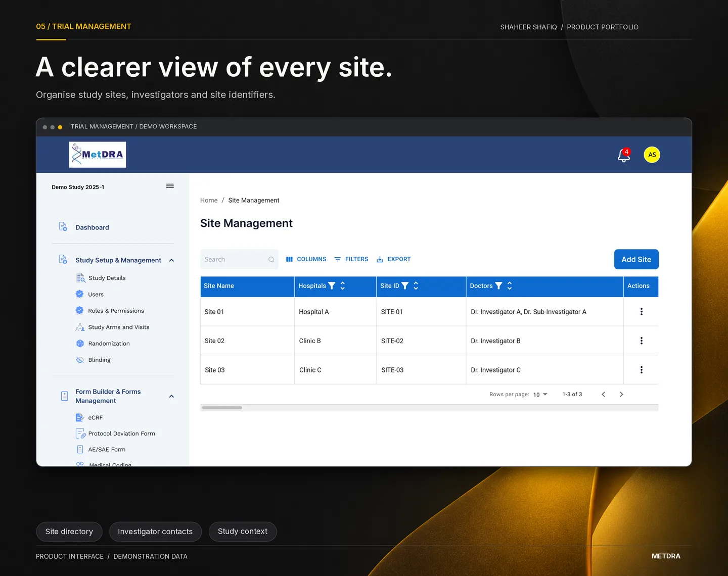The height and width of the screenshot is (576, 728).
Task: Click the Form Builder clipboard icon
Action: (x=64, y=396)
